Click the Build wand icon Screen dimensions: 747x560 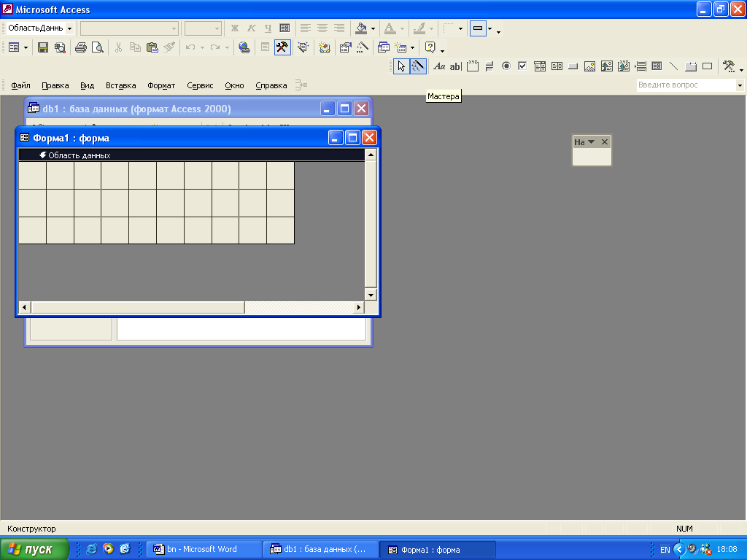pyautogui.click(x=363, y=47)
